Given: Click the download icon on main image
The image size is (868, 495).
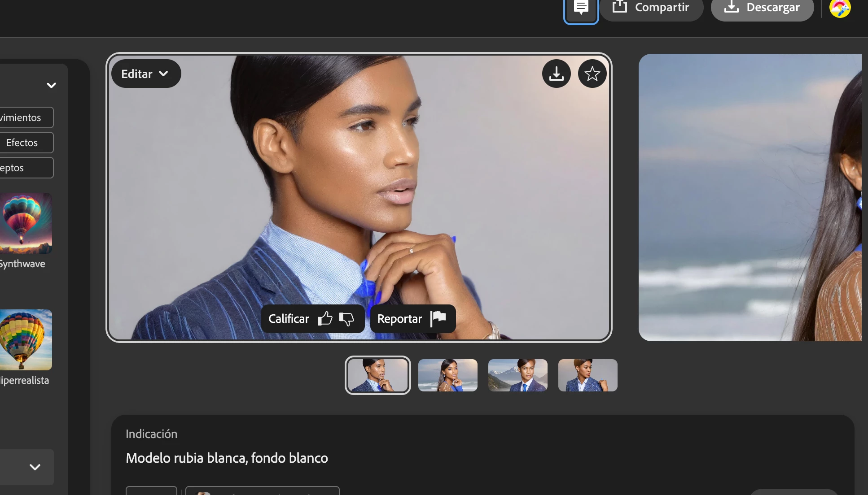Looking at the screenshot, I should pyautogui.click(x=556, y=74).
